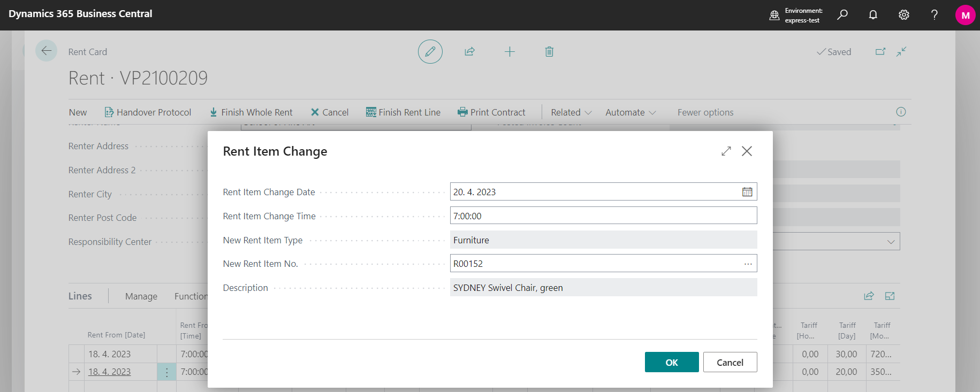Confirm the dialog with OK button
The image size is (980, 392).
click(671, 362)
